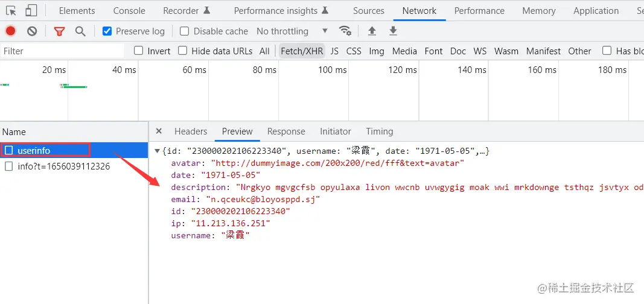The width and height of the screenshot is (644, 304).
Task: Import HAR file upload arrow
Action: point(372,31)
